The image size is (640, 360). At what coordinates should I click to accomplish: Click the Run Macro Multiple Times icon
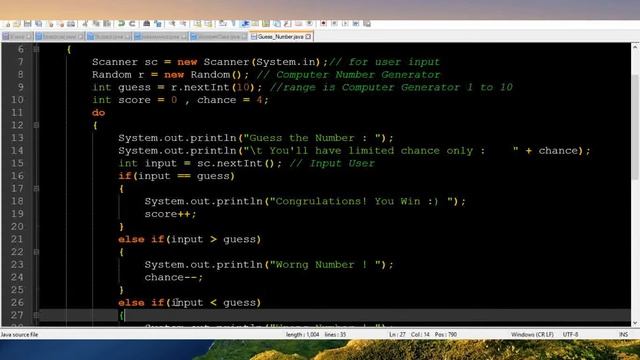(x=356, y=24)
